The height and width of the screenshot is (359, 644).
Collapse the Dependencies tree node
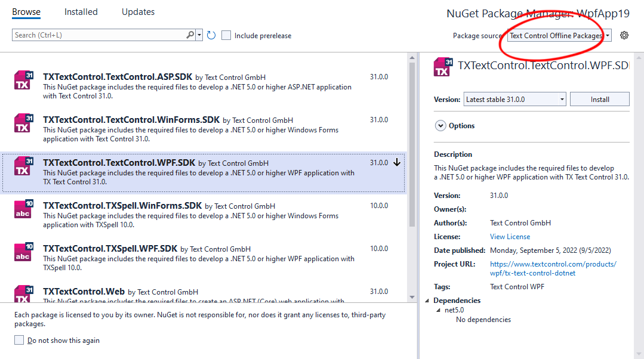tap(427, 301)
